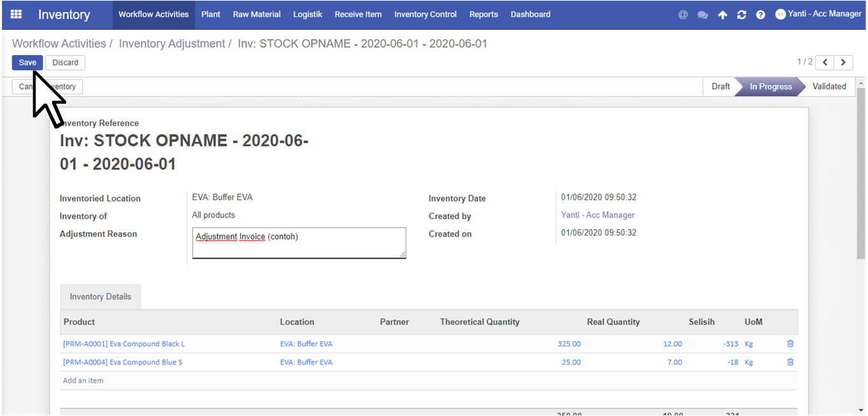Select the Inventory Details tab
Viewport: 868px width, 416px height.
pyautogui.click(x=100, y=296)
